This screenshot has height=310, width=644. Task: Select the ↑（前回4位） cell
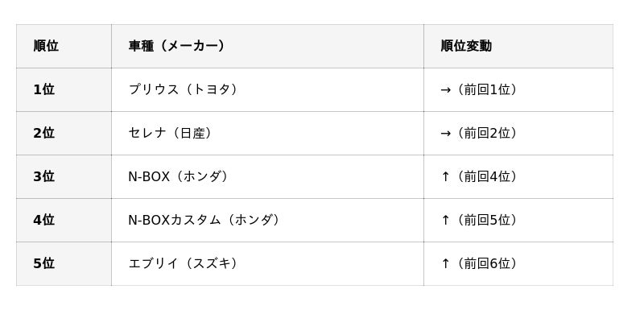[x=518, y=176]
